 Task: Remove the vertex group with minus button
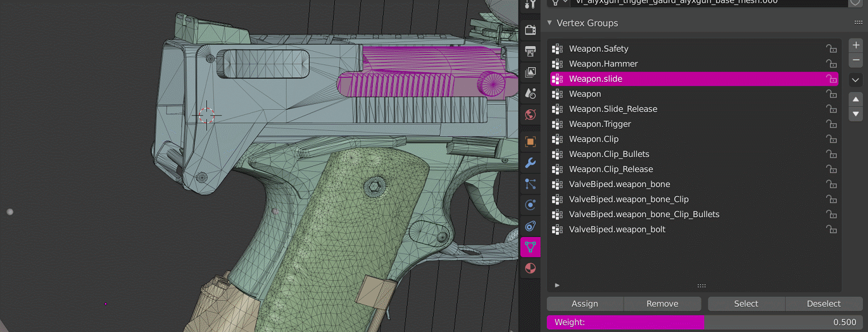[856, 60]
